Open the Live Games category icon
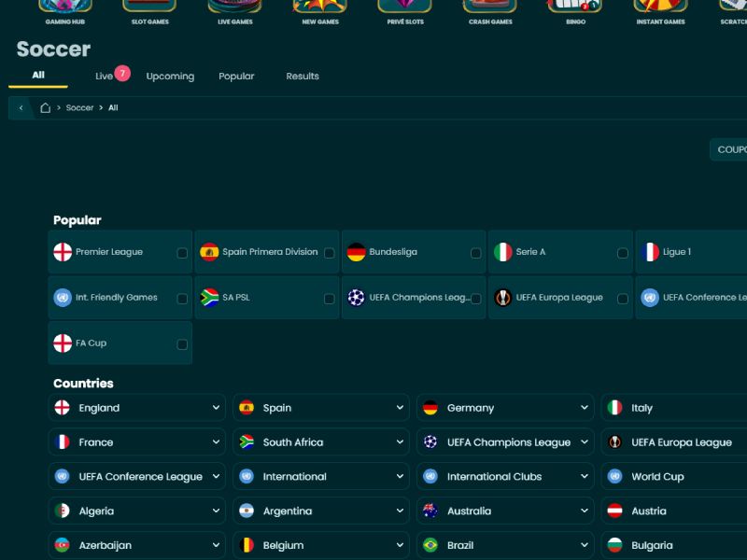 [x=235, y=7]
